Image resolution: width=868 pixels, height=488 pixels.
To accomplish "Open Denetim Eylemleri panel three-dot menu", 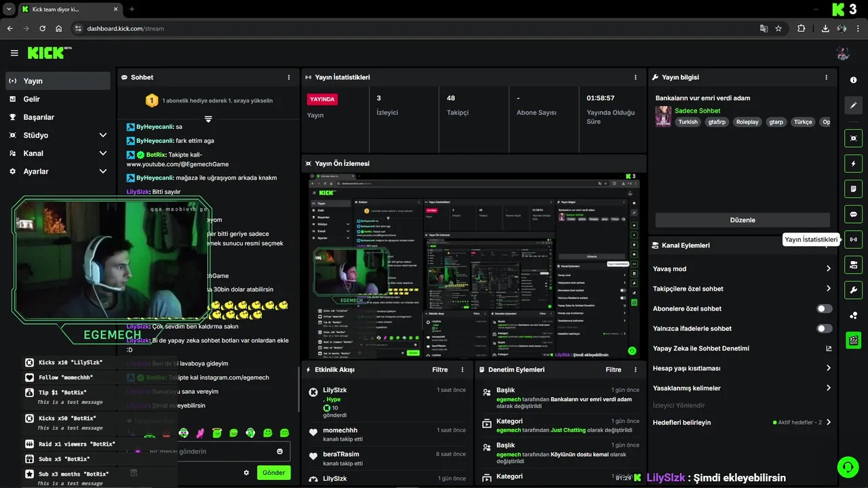I will (635, 369).
